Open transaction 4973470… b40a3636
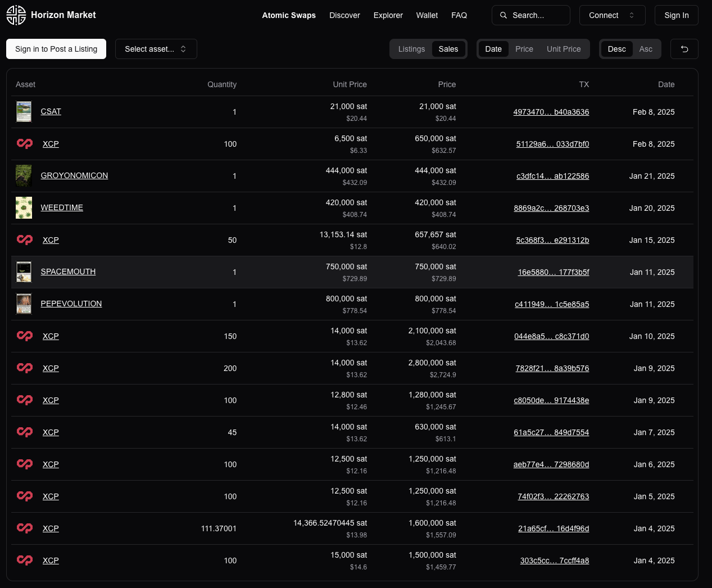The height and width of the screenshot is (588, 712). point(551,112)
